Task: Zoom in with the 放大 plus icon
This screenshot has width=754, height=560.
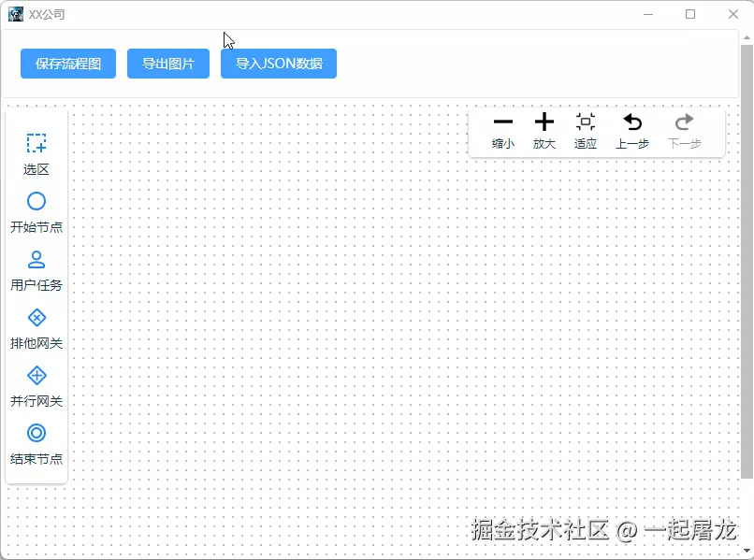Action: 544,122
